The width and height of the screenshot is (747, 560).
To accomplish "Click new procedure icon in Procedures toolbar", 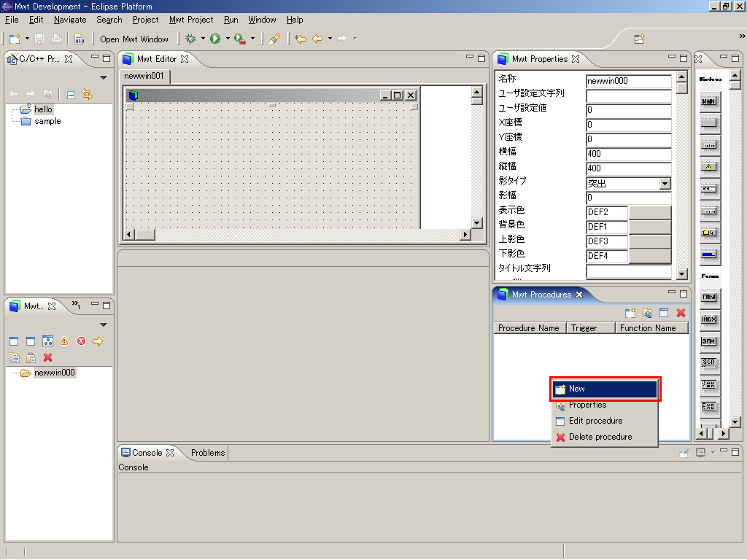I will click(630, 313).
